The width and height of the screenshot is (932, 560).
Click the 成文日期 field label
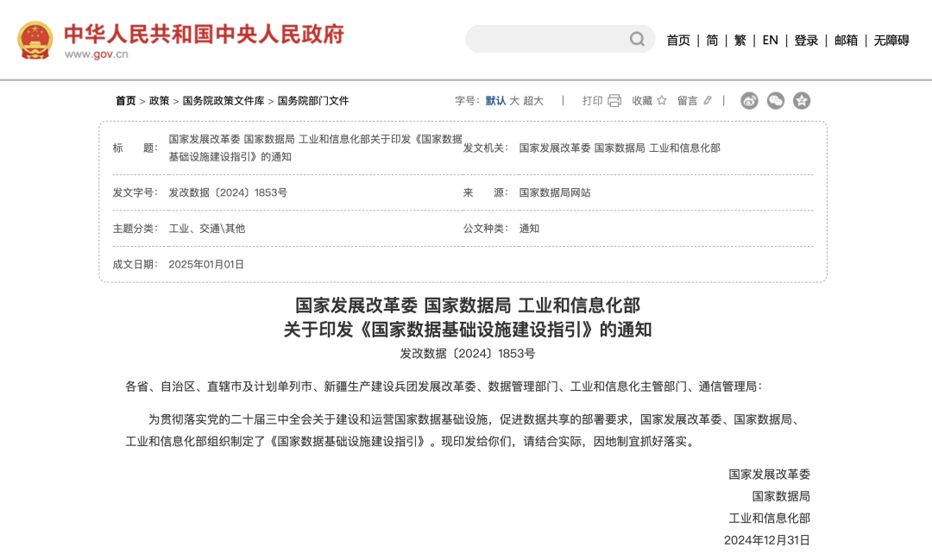[x=135, y=264]
